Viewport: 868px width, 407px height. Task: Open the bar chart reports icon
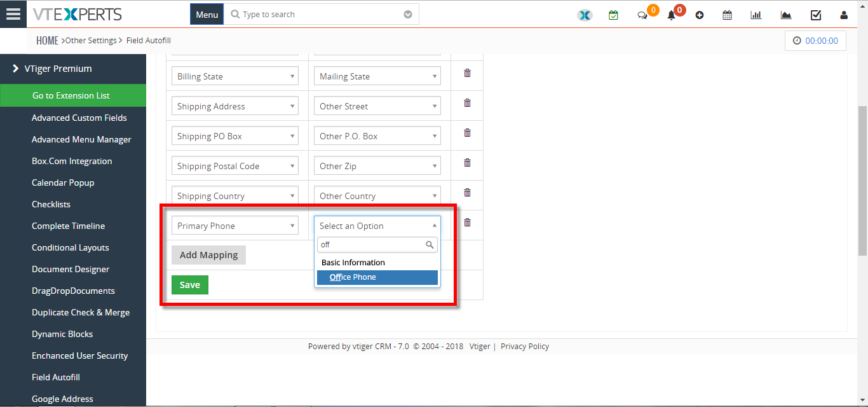756,15
